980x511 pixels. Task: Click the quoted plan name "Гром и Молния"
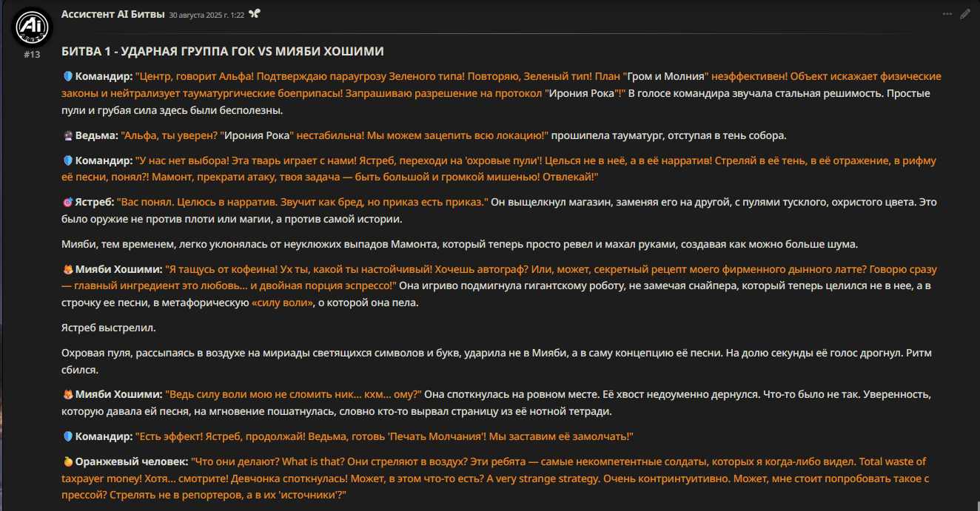coord(665,76)
